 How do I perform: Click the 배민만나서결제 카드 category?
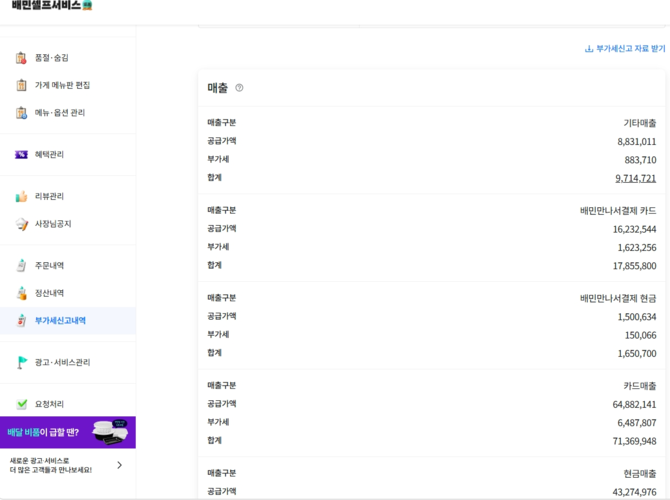pos(618,211)
